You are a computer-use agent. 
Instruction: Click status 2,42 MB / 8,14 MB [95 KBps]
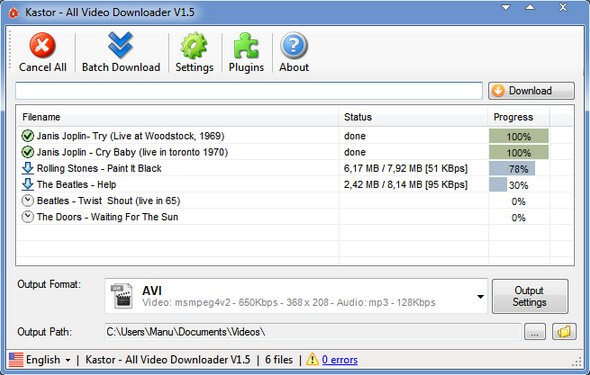406,184
